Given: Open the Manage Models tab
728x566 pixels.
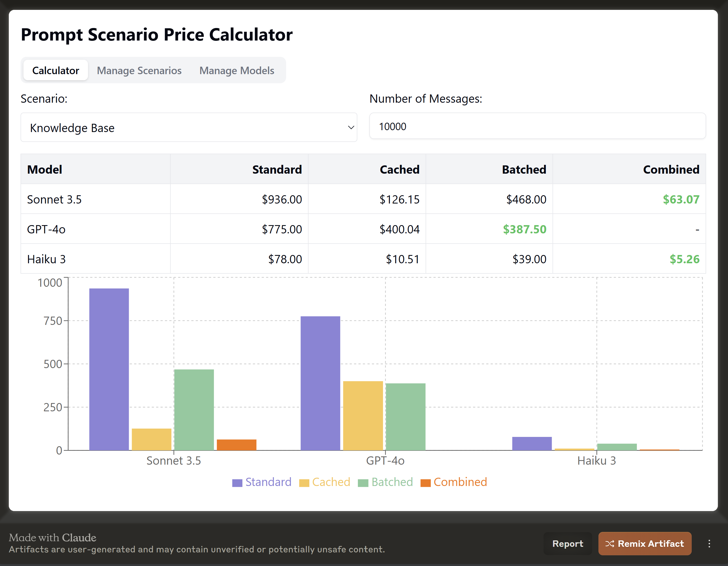Looking at the screenshot, I should click(x=237, y=70).
